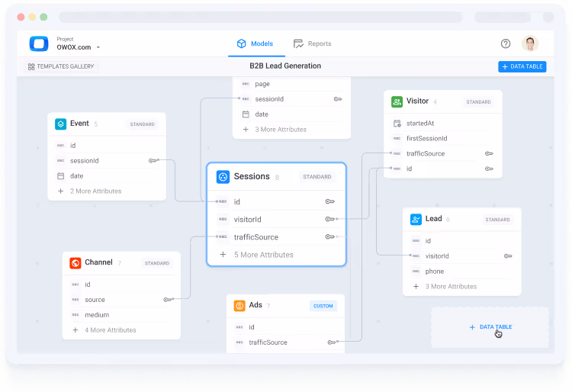572x392 pixels.
Task: Click the key icon on Sessions id
Action: (329, 201)
